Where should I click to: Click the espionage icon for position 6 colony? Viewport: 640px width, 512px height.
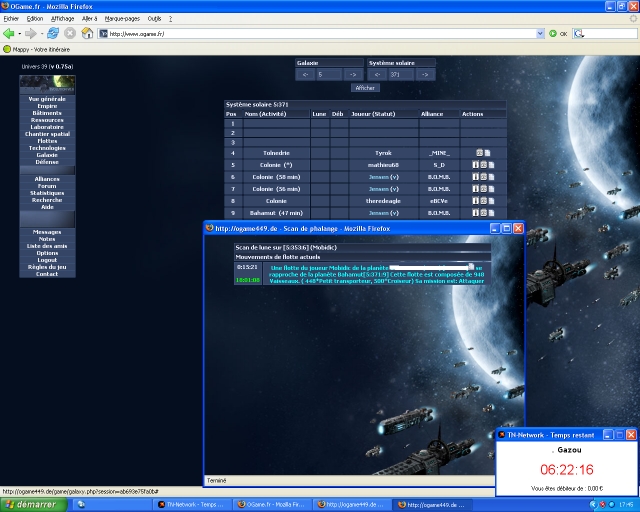coord(476,177)
